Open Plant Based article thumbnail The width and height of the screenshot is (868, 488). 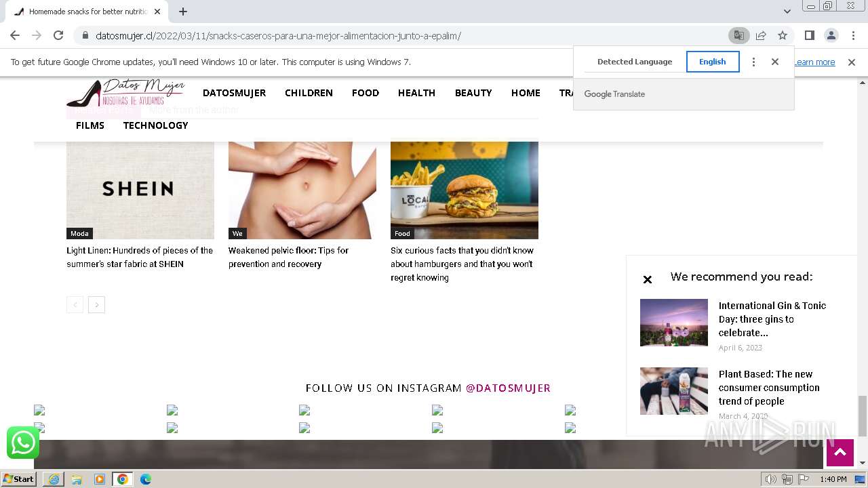tap(674, 391)
